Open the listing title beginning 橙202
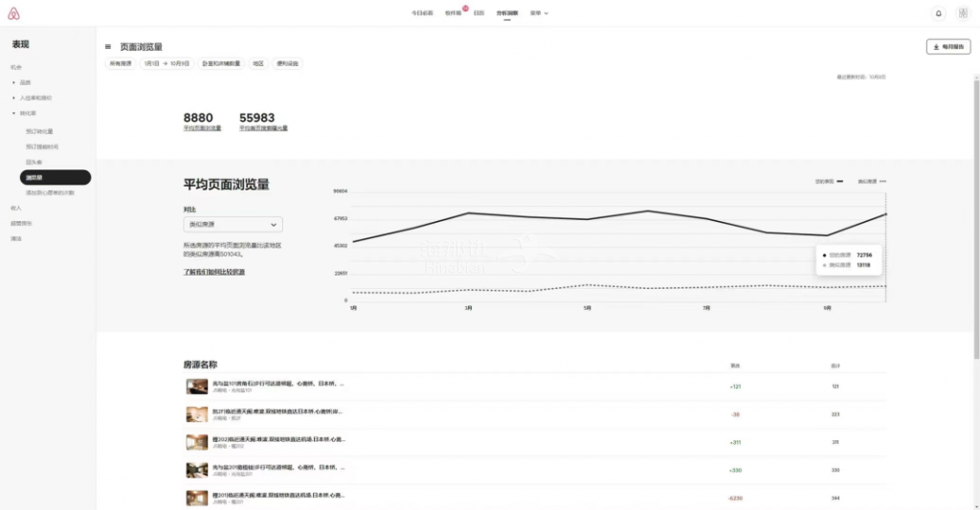Viewport: 980px width, 510px height. tap(278, 439)
